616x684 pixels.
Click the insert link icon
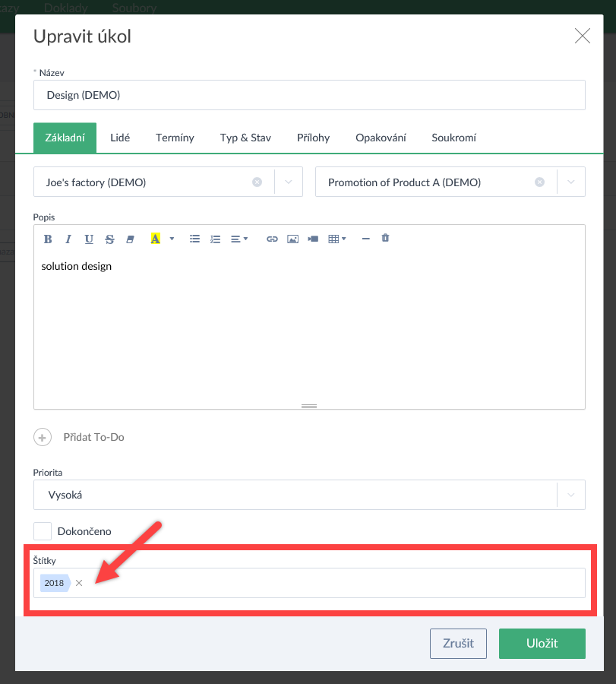tap(272, 239)
